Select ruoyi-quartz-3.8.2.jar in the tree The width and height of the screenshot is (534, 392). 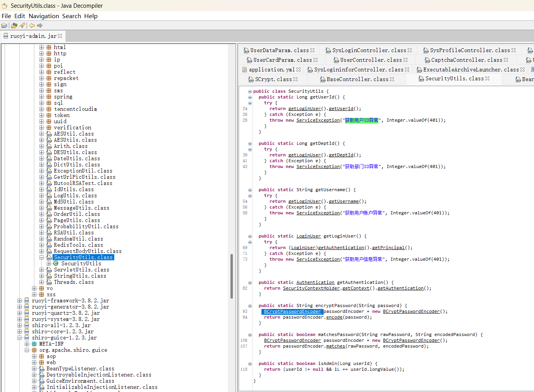pos(66,313)
